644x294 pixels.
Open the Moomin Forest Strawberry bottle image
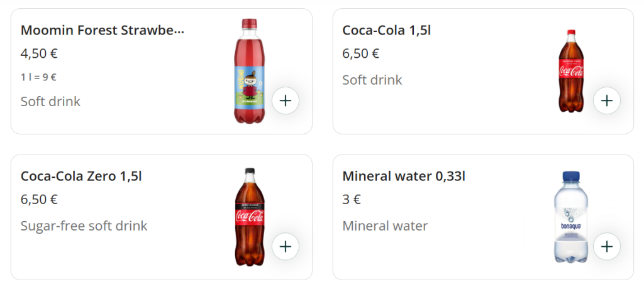pos(249,71)
